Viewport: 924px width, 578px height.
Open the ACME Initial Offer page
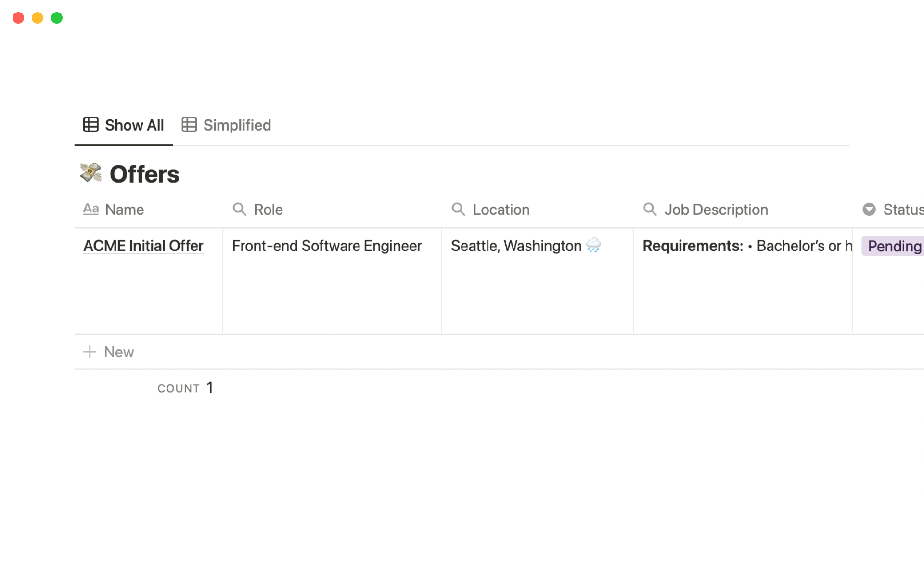(143, 246)
